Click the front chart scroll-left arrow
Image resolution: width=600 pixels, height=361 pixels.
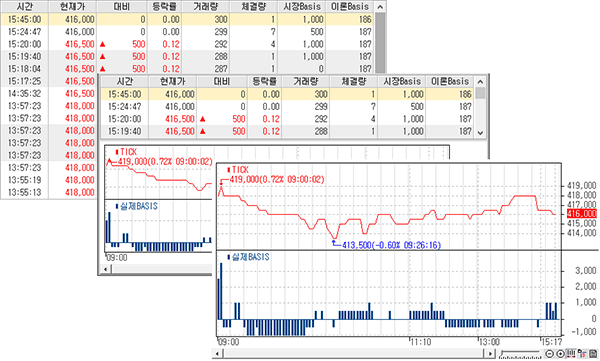pos(217,354)
